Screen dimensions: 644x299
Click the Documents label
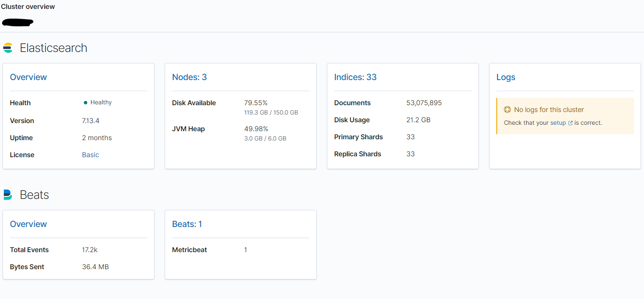pos(352,103)
